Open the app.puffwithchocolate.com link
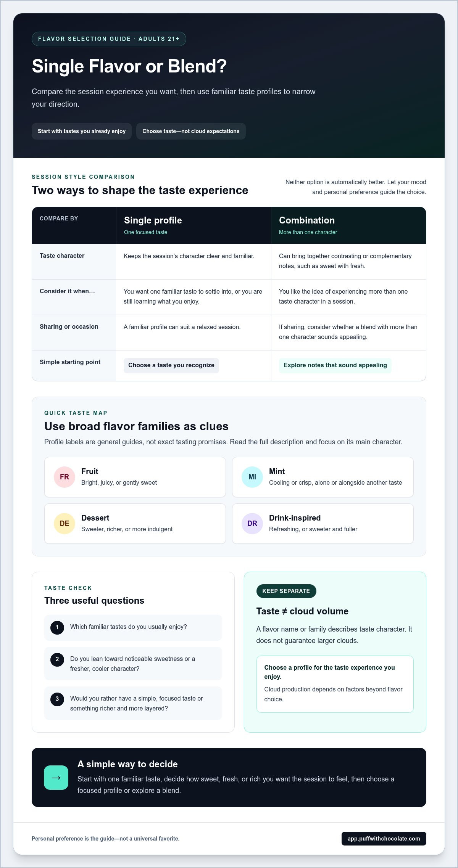Viewport: 458px width, 868px height. (384, 839)
